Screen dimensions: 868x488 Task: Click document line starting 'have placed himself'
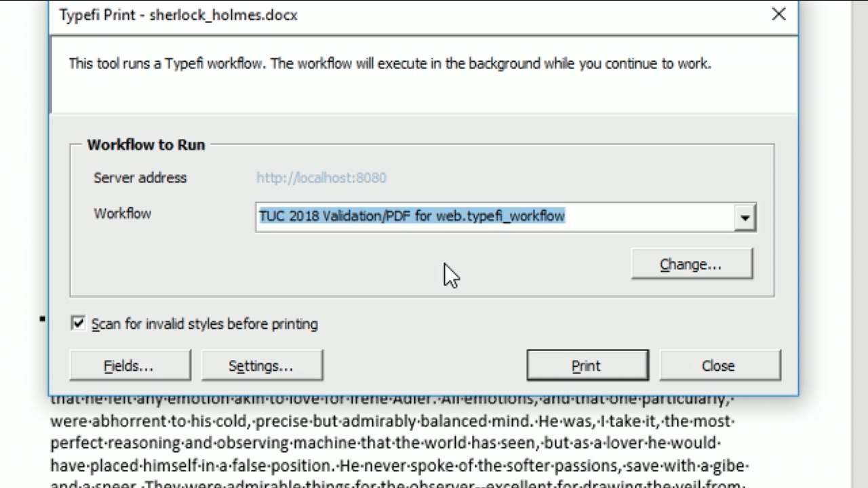click(x=399, y=466)
